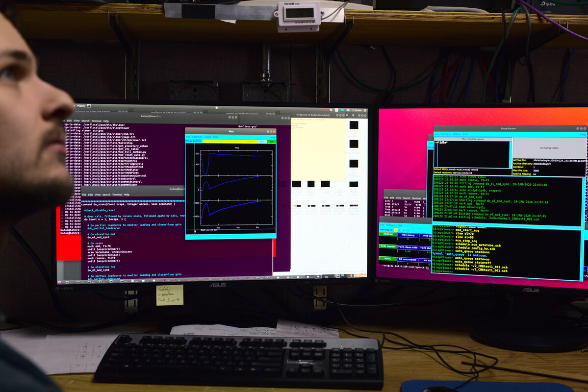
Task: Click the Archive file path value
Action: coord(559,160)
